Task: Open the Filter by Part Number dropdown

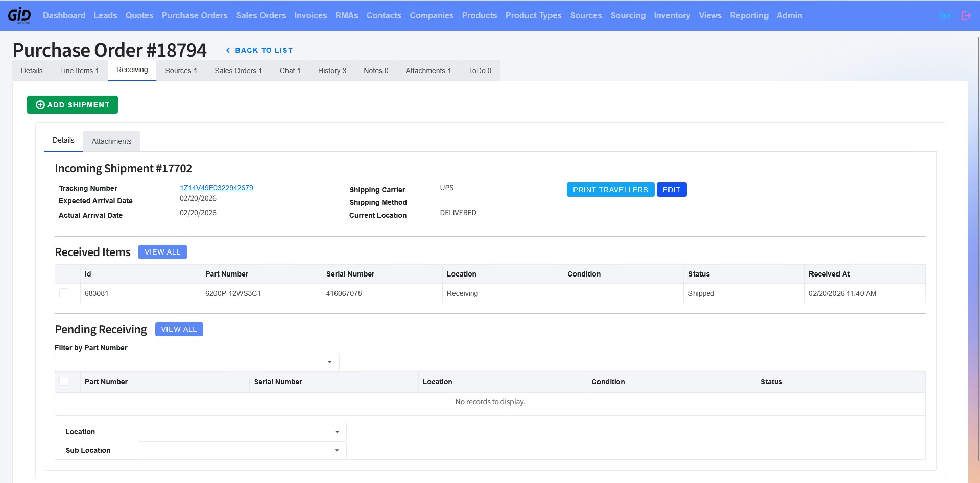Action: point(197,362)
